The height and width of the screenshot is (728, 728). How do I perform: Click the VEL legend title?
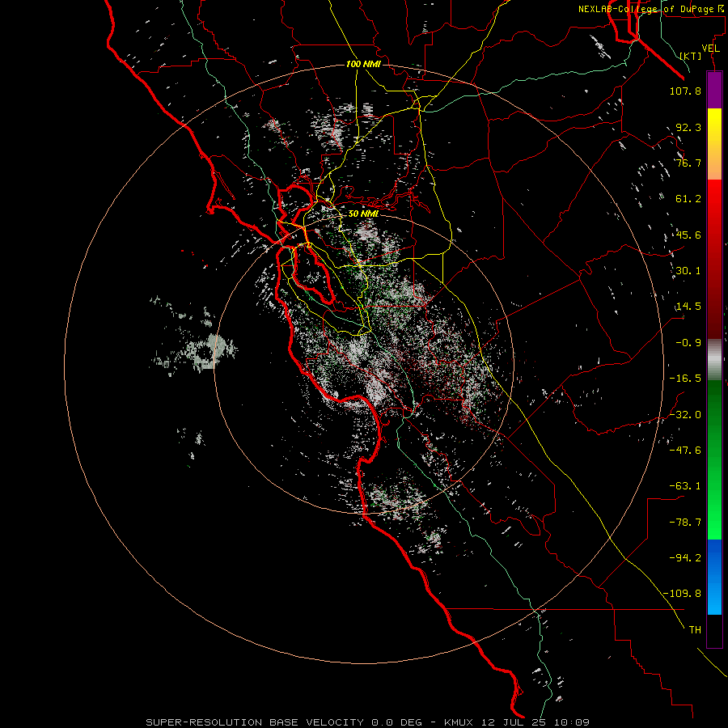pos(710,49)
